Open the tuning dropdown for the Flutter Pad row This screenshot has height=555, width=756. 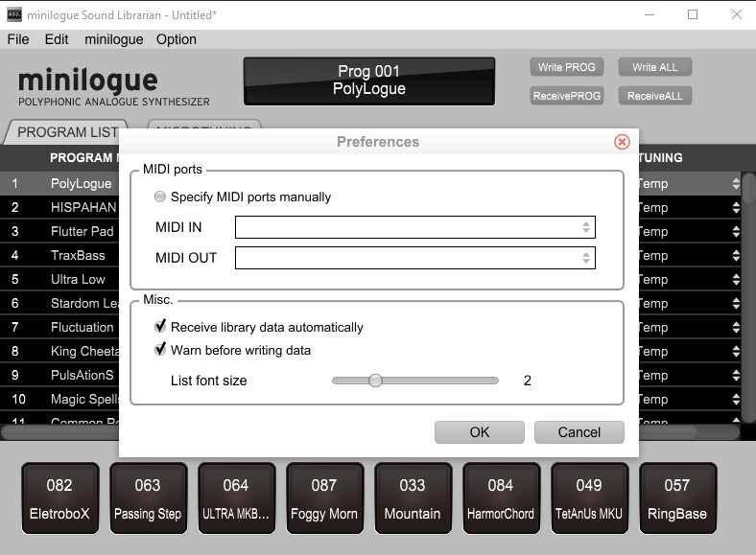(736, 232)
